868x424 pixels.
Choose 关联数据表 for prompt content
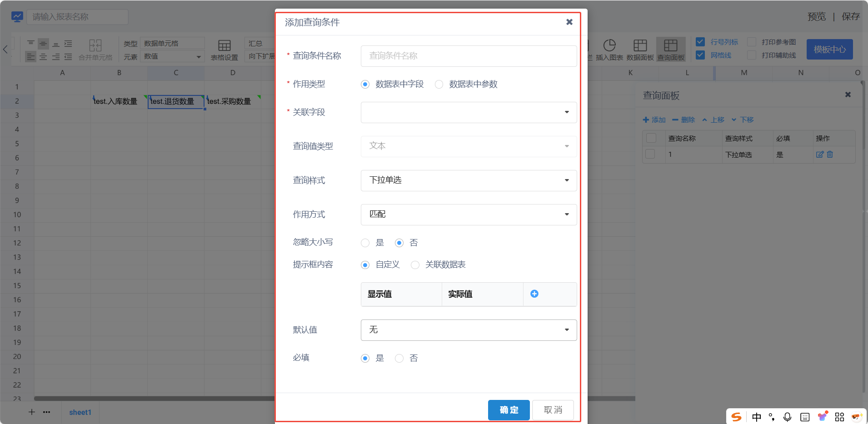(x=415, y=265)
